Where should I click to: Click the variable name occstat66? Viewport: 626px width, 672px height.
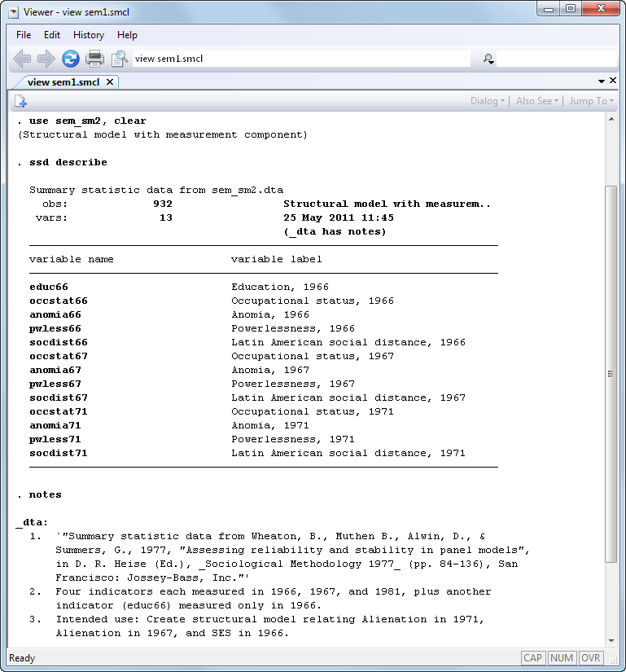click(59, 301)
